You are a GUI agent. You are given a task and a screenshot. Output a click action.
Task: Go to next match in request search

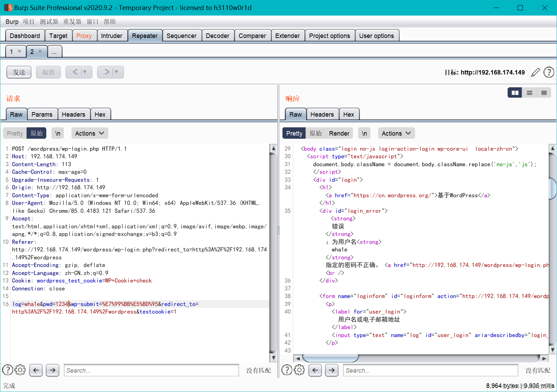[52, 370]
